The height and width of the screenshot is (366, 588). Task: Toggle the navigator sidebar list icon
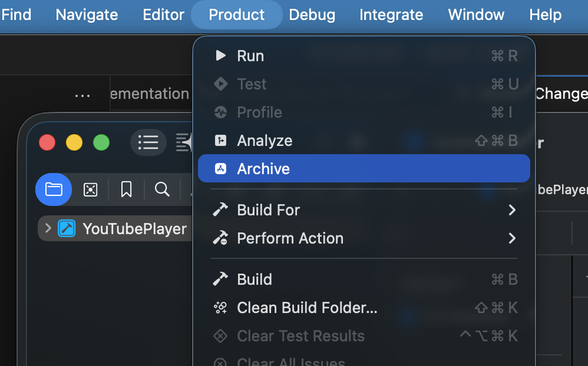[148, 142]
